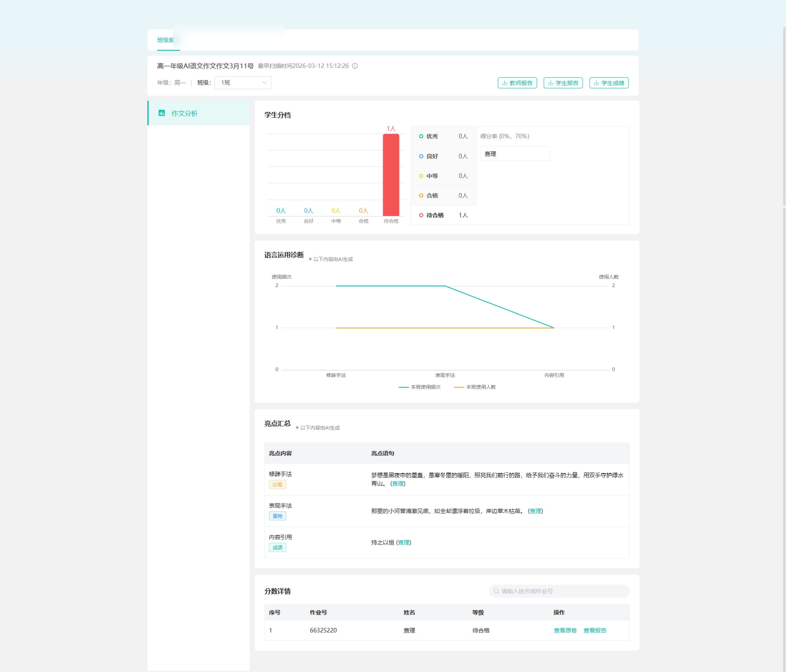786x672 pixels.
Task: Click download icon in 学生报告 button
Action: [550, 83]
